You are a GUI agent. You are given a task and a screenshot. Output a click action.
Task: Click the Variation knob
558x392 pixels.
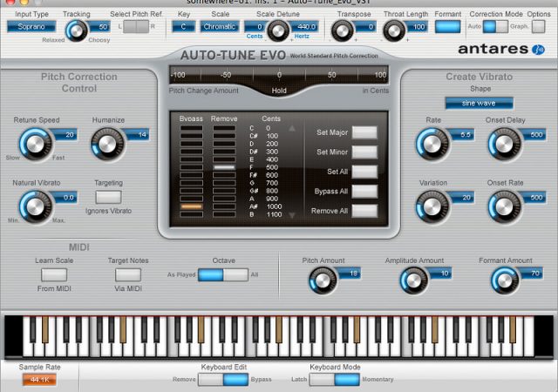click(432, 206)
